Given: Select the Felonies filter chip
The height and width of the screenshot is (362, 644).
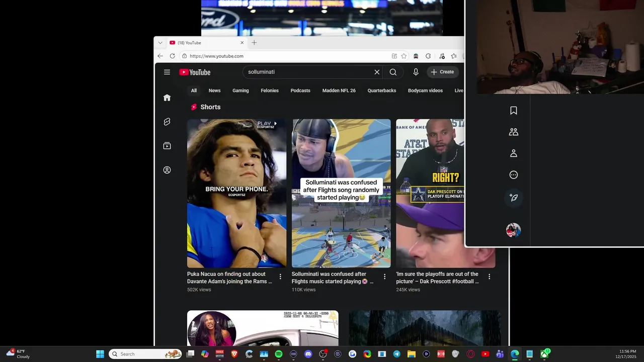Looking at the screenshot, I should pos(270,90).
